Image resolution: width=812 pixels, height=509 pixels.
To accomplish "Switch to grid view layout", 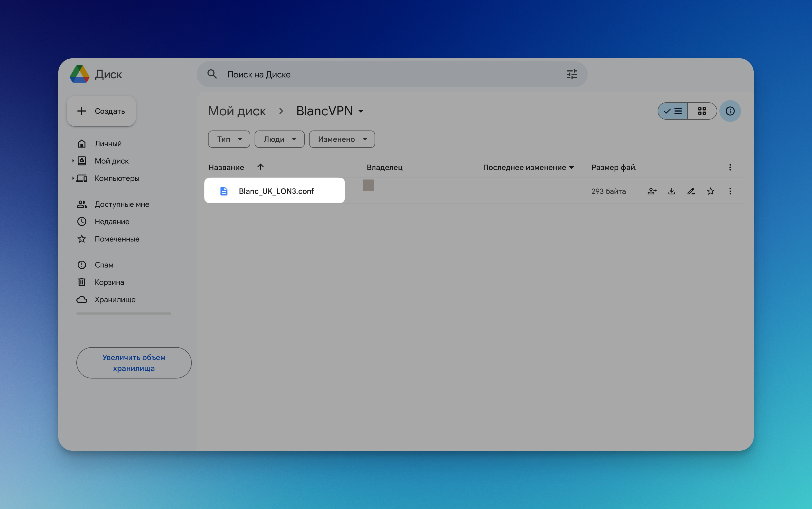I will (x=702, y=111).
